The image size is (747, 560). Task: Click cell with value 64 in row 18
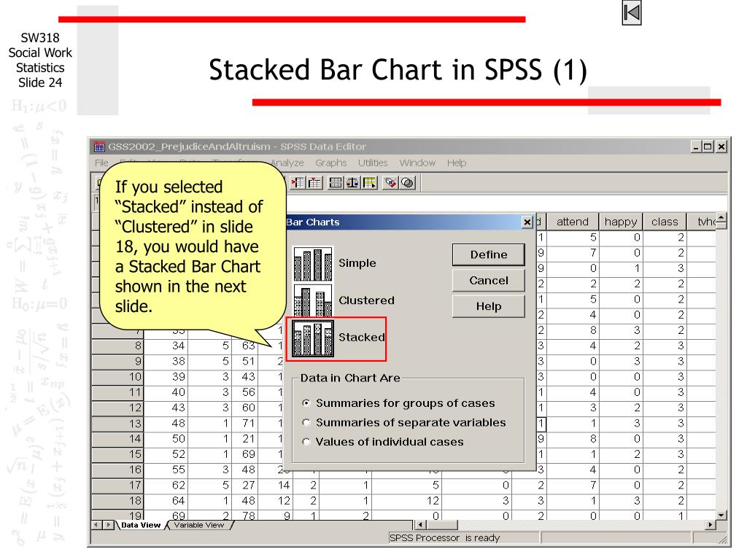pos(166,501)
